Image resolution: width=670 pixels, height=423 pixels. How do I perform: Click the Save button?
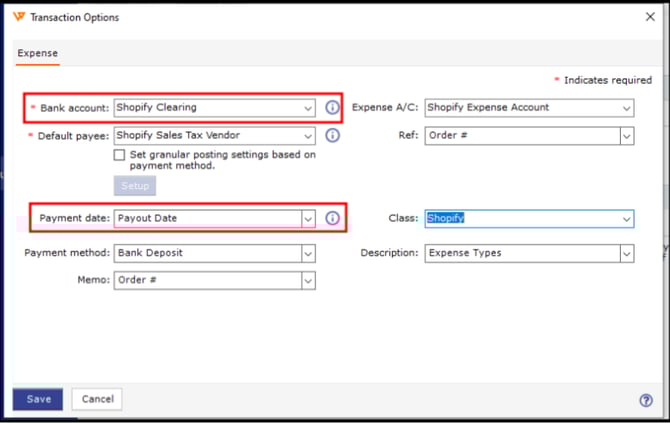(38, 399)
